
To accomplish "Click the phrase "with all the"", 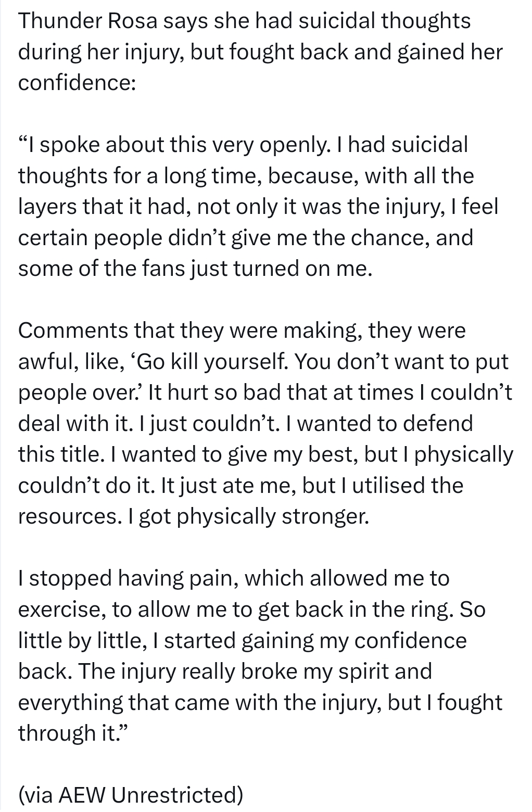I will (x=419, y=176).
